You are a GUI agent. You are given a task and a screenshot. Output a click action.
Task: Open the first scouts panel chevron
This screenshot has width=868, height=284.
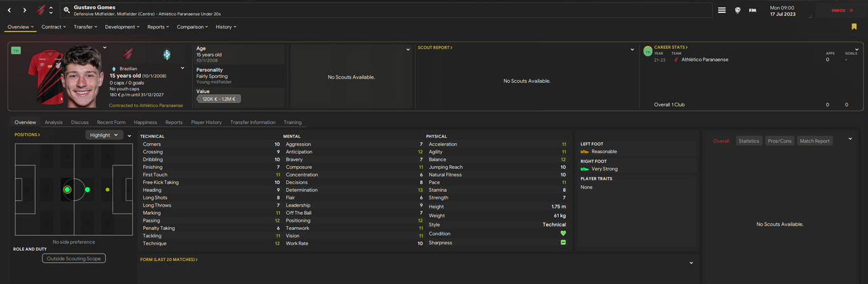(408, 49)
